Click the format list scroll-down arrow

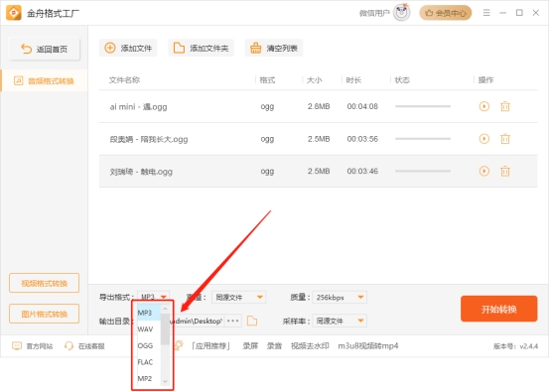pos(165,381)
